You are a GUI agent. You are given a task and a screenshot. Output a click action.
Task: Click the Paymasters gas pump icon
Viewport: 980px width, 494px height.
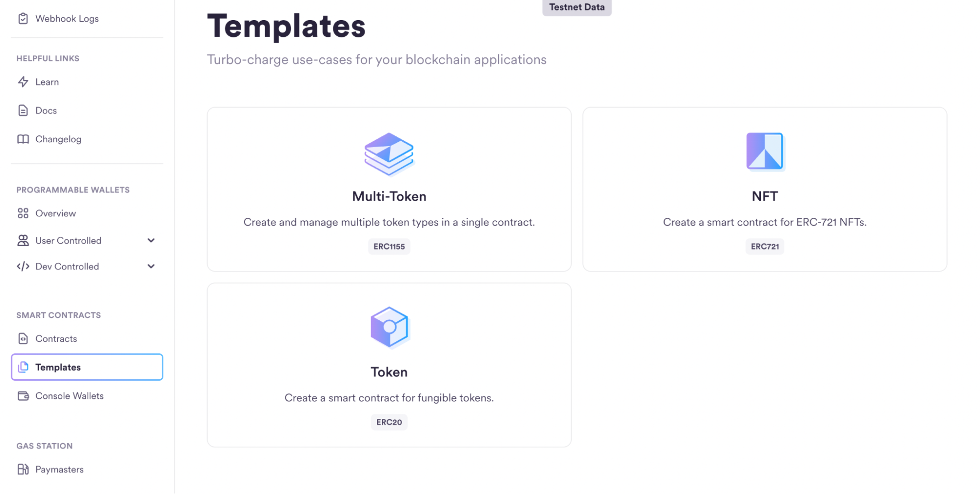[x=23, y=469]
